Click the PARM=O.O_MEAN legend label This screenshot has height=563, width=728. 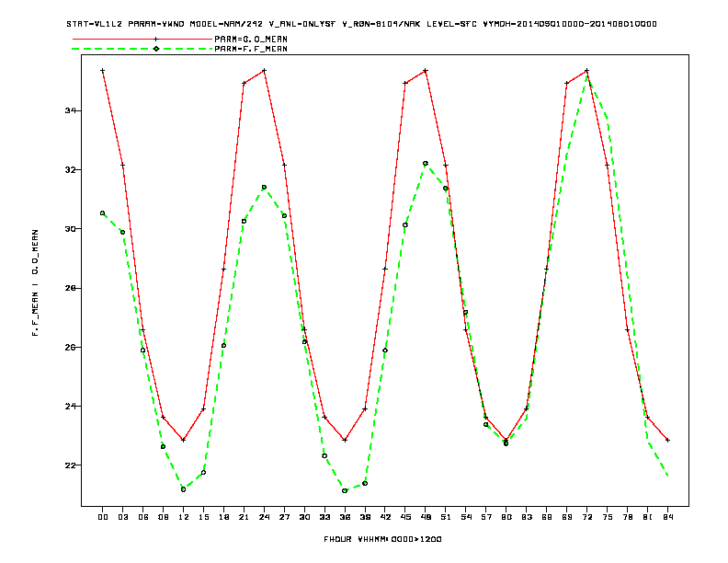point(251,39)
